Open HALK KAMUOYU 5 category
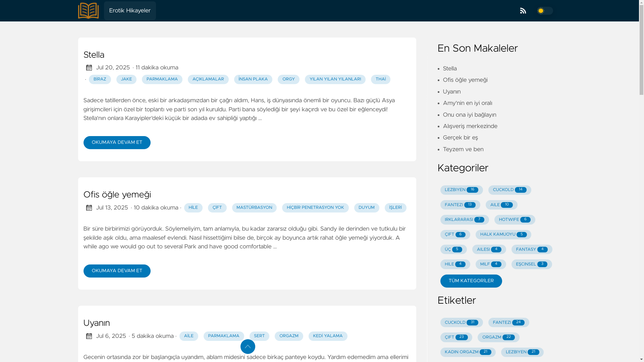This screenshot has width=644, height=362. 503,235
